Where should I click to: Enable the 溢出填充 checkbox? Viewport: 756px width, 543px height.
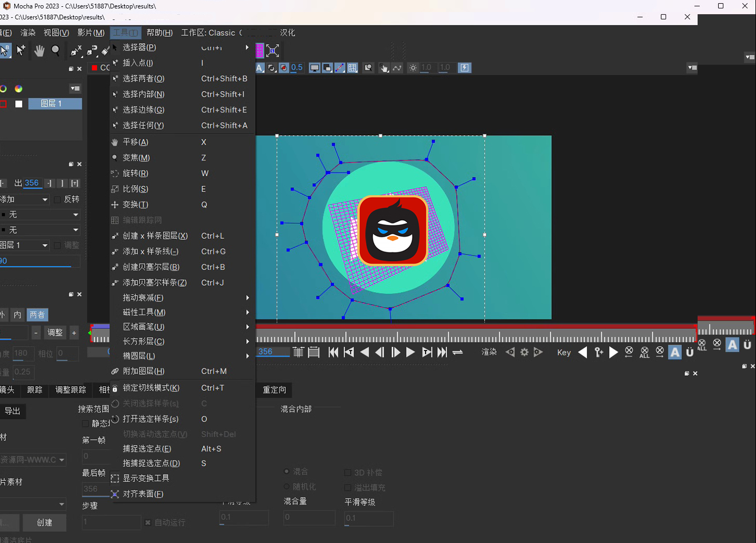[x=348, y=488]
